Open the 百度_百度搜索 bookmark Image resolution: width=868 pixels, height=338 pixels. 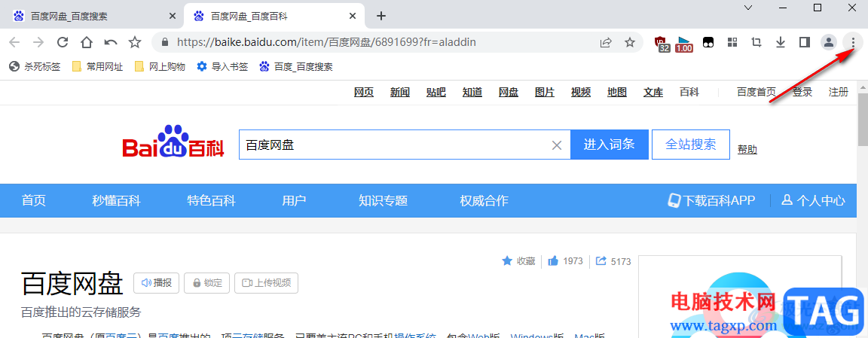296,67
